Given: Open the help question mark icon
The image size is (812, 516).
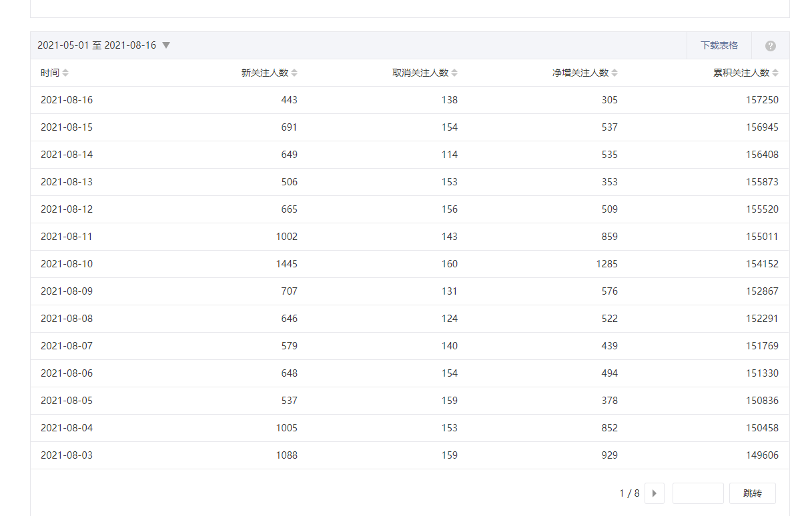Looking at the screenshot, I should [770, 46].
